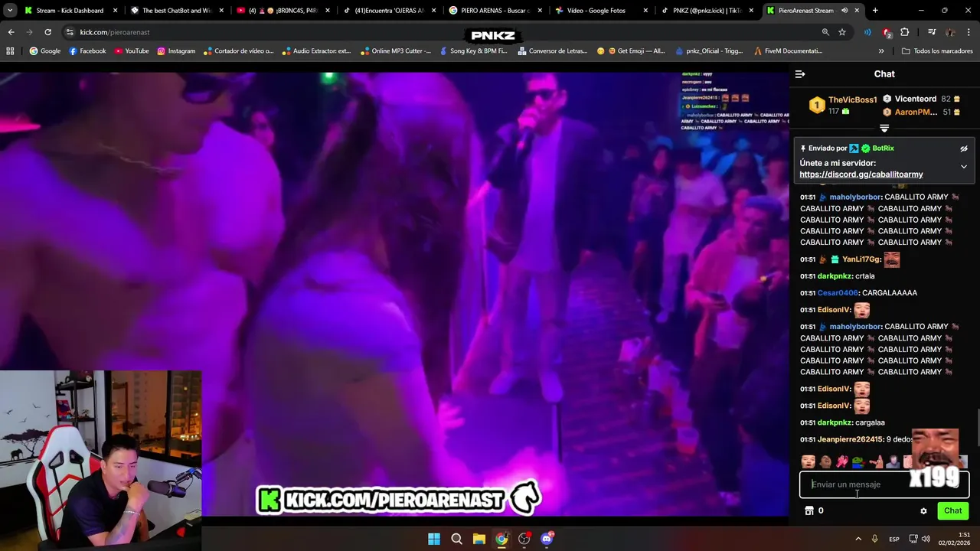Pick the laughing bald man emote

click(x=825, y=461)
